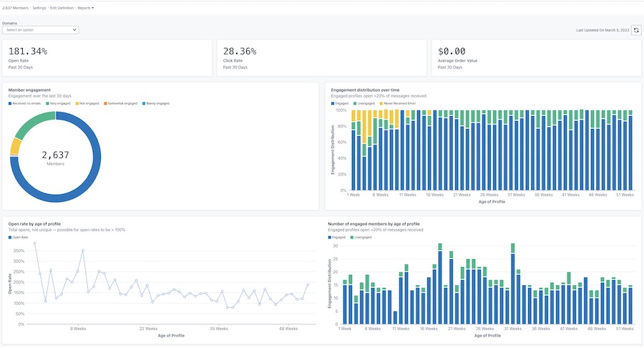Screen dimensions: 644x348
Task: Click the refresh icon beside Last Updated
Action: (636, 30)
